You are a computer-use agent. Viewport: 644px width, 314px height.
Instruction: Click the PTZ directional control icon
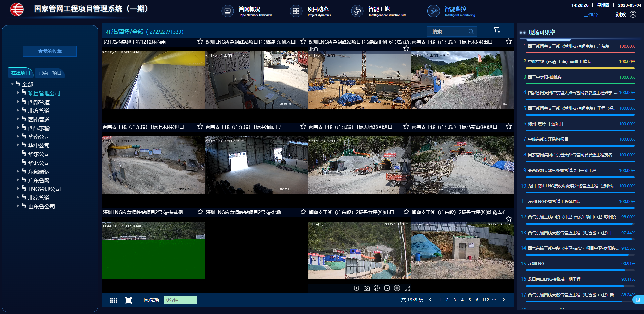397,288
